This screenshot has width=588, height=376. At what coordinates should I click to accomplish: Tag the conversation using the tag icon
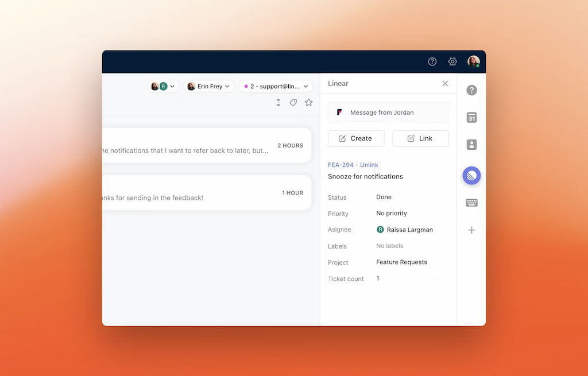point(293,102)
